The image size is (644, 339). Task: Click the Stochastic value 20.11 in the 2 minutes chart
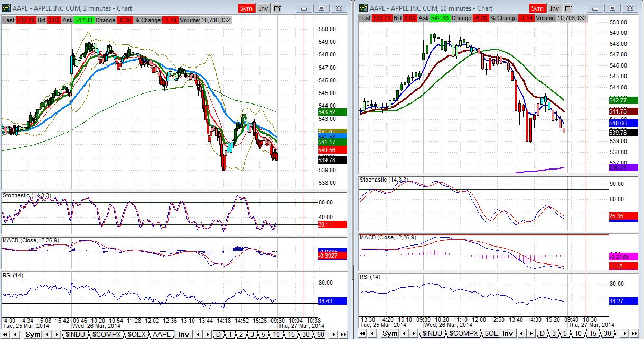[332, 224]
